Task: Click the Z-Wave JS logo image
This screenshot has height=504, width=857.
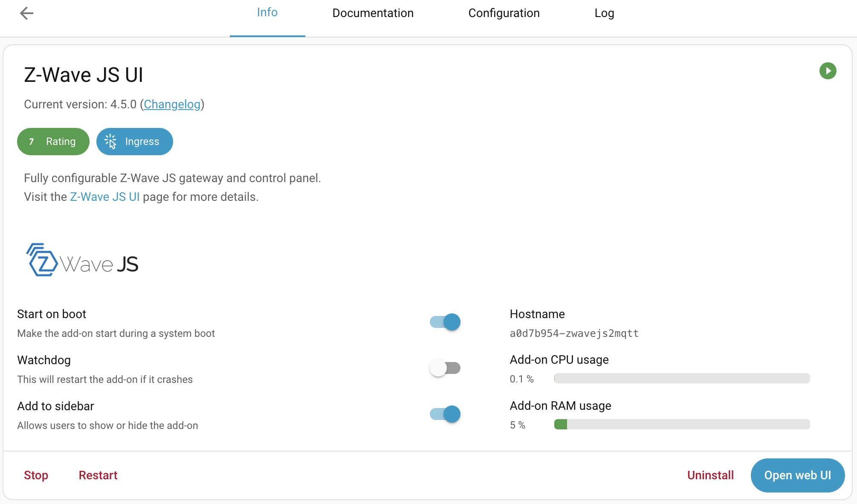Action: pos(82,261)
